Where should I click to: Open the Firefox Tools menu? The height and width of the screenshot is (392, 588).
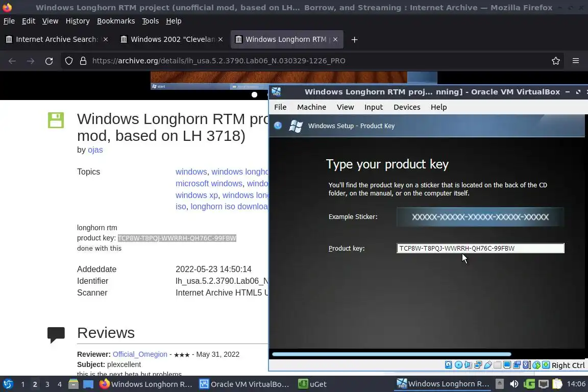[x=151, y=21]
